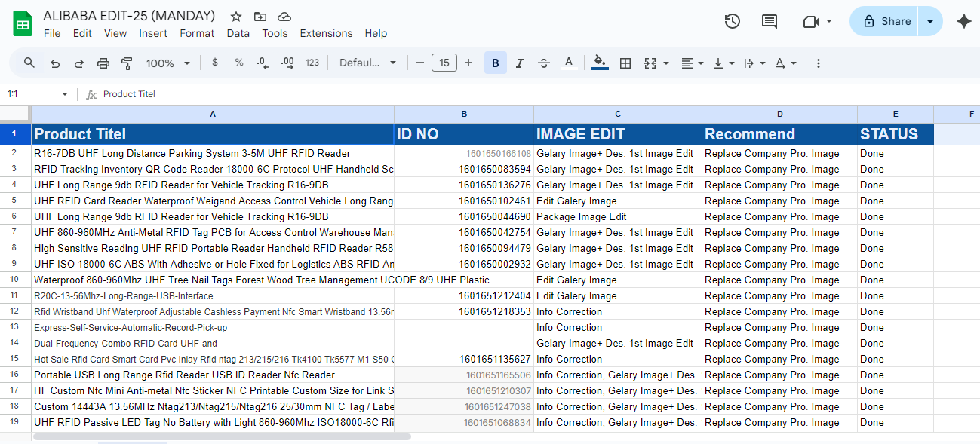980x444 pixels.
Task: Open text color picker
Action: pos(569,63)
